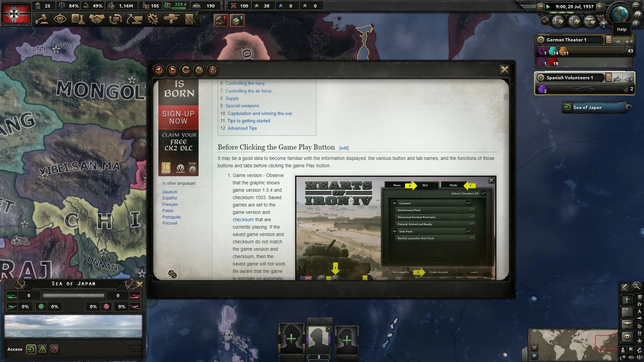Select the Do not engage access option
The width and height of the screenshot is (644, 362).
54,349
